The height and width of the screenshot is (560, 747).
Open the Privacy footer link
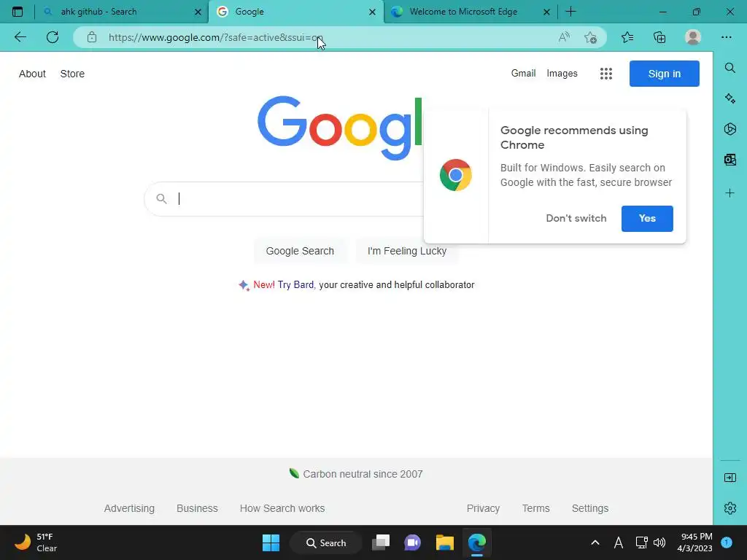point(483,508)
